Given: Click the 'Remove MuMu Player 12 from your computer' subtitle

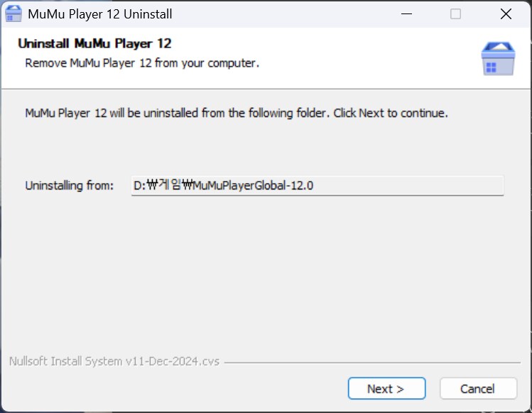Looking at the screenshot, I should tap(142, 63).
